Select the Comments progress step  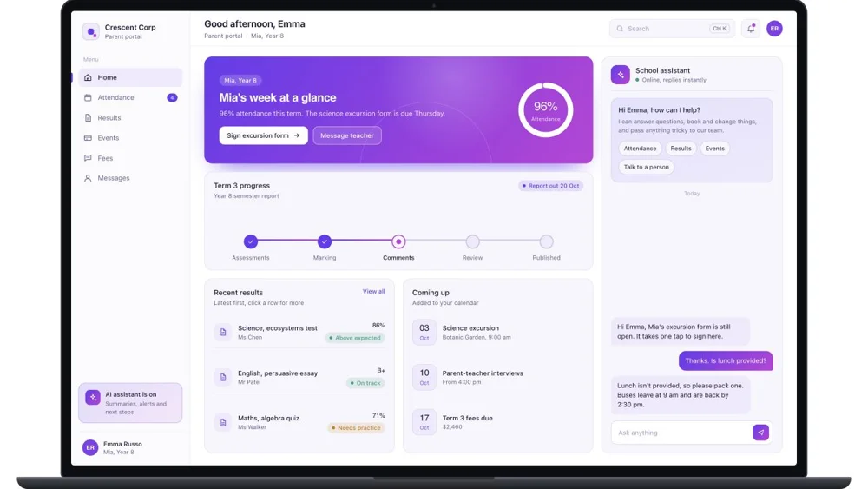[398, 241]
